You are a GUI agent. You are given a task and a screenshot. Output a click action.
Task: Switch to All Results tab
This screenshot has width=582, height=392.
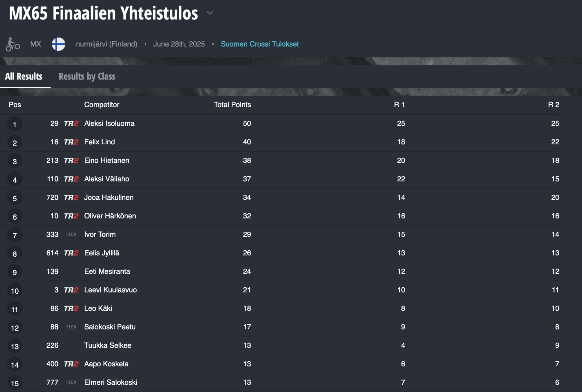[x=24, y=77]
